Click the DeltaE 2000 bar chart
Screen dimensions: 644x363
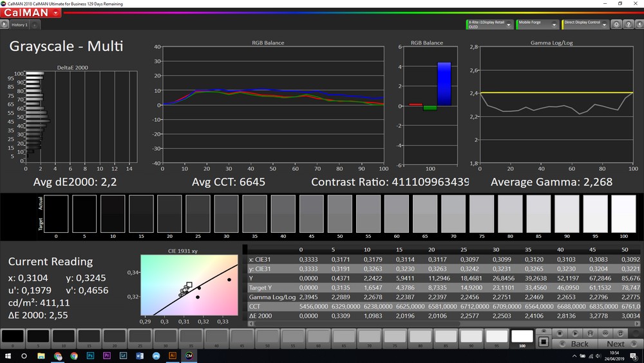point(81,117)
